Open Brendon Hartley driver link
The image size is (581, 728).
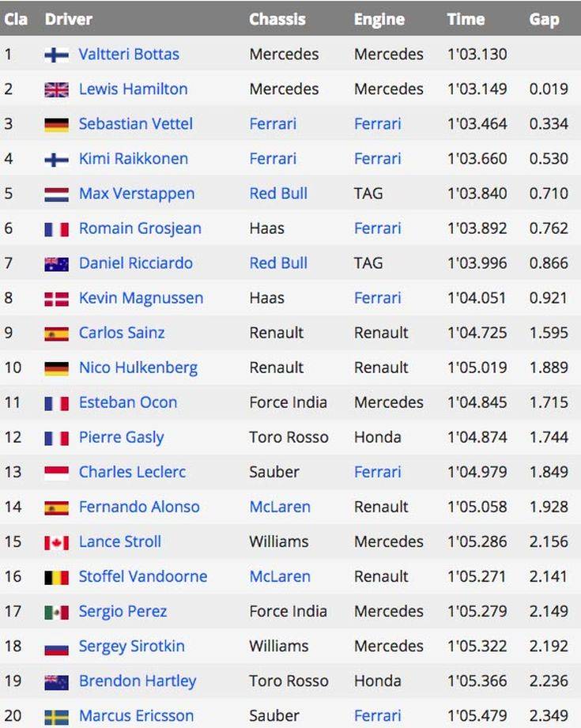pyautogui.click(x=138, y=681)
